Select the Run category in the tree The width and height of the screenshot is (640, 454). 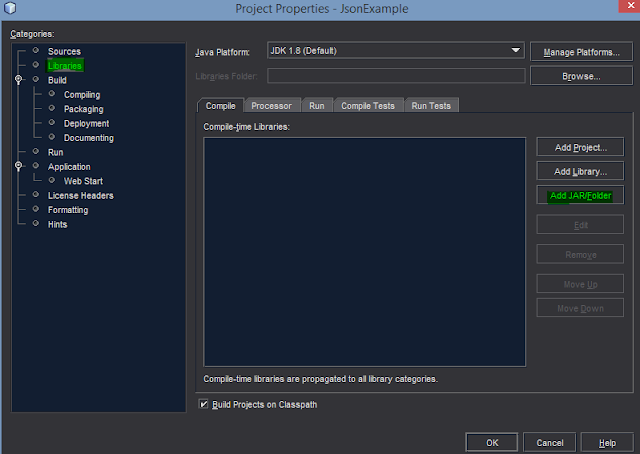coord(56,152)
